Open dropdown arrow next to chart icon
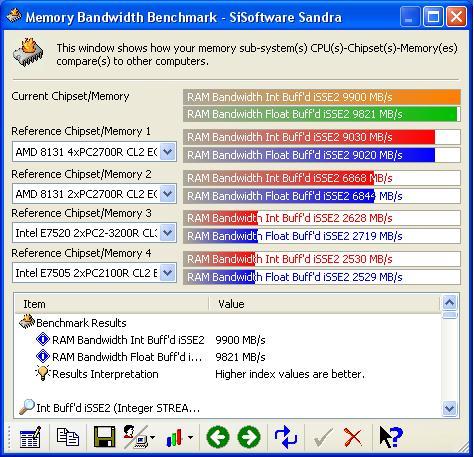 click(190, 437)
